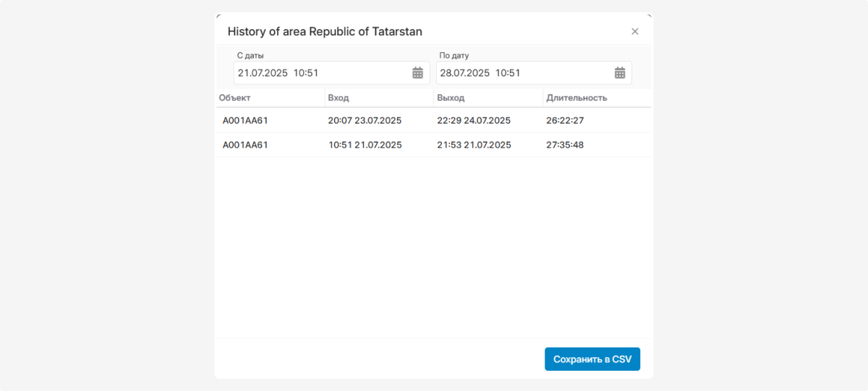Image resolution: width=868 pixels, height=391 pixels.
Task: Select A001AA61 in the second table row
Action: click(245, 145)
